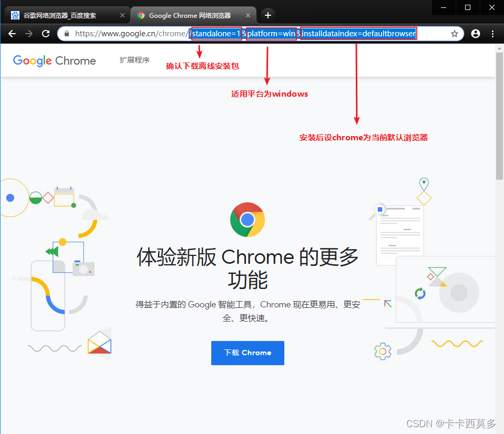Image resolution: width=504 pixels, height=434 pixels.
Task: Click the heading 体验新版 Chrome 的更多功能
Action: pyautogui.click(x=248, y=268)
